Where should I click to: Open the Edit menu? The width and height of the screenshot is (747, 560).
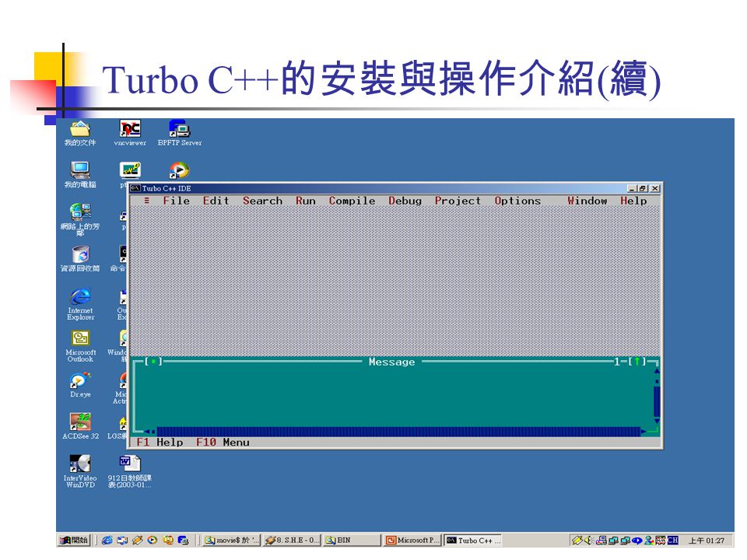(216, 201)
